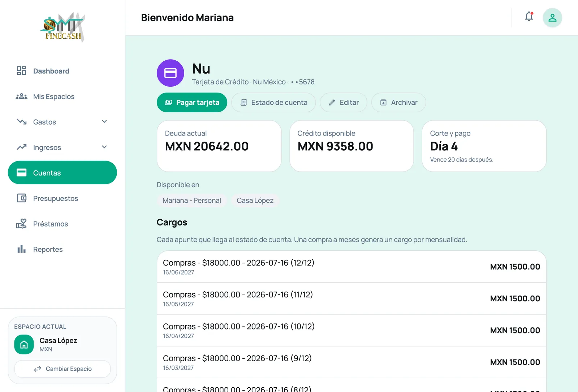Click the Reportes bar chart icon
Image resolution: width=578 pixels, height=392 pixels.
[22, 249]
